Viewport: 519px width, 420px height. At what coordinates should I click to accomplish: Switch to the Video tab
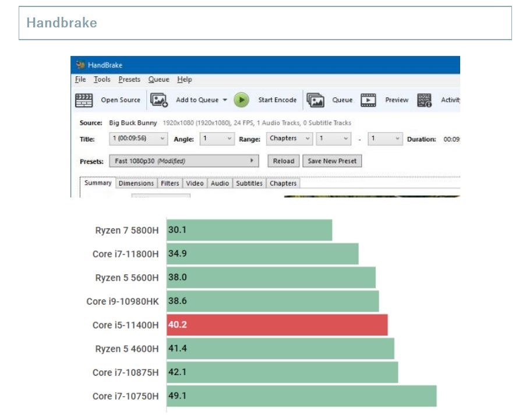[195, 183]
